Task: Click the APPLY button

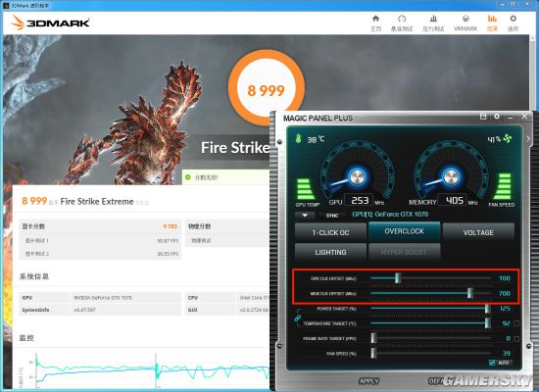Action: tap(368, 381)
